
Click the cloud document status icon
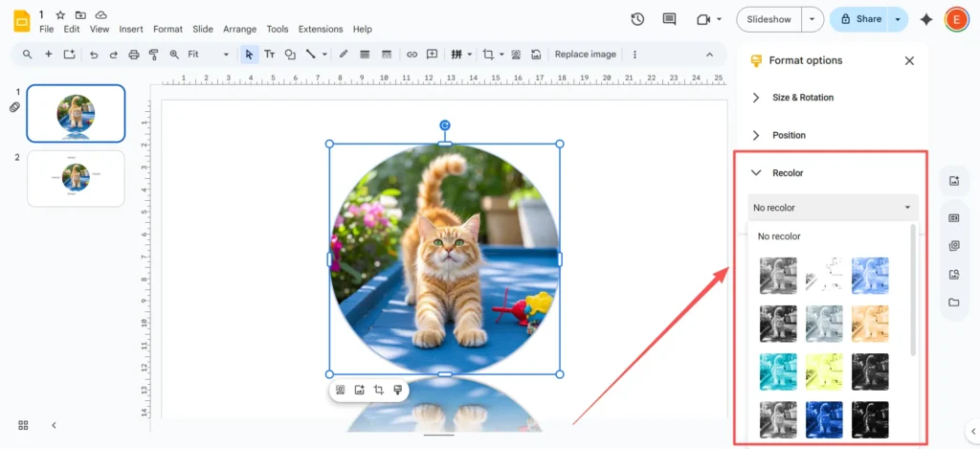coord(100,14)
